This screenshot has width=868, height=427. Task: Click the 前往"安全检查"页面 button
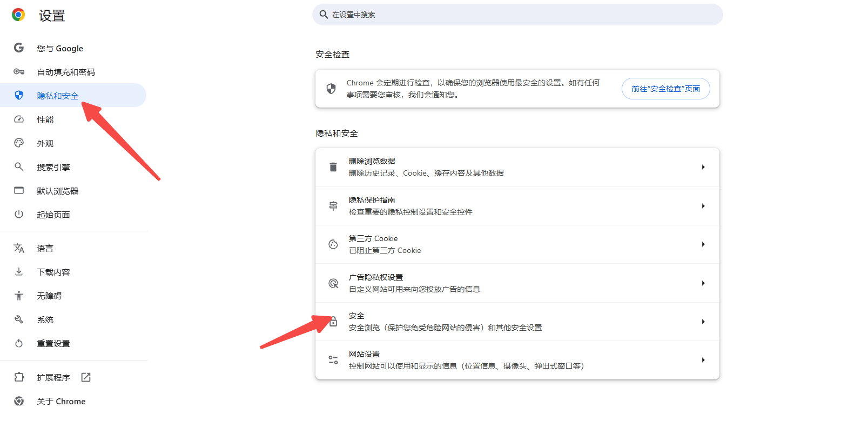pyautogui.click(x=666, y=89)
